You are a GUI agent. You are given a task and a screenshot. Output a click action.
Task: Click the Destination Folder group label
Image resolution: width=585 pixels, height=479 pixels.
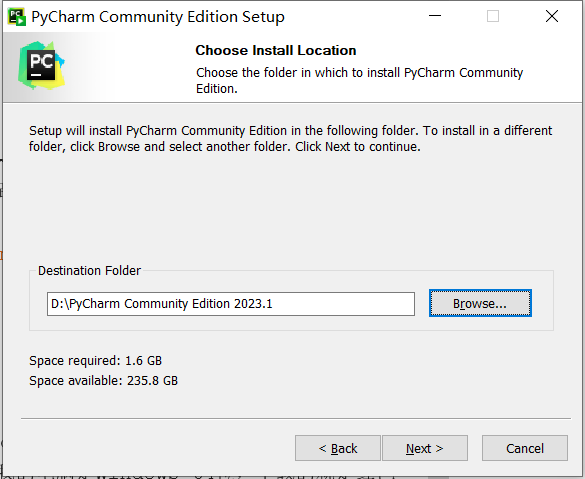point(90,270)
